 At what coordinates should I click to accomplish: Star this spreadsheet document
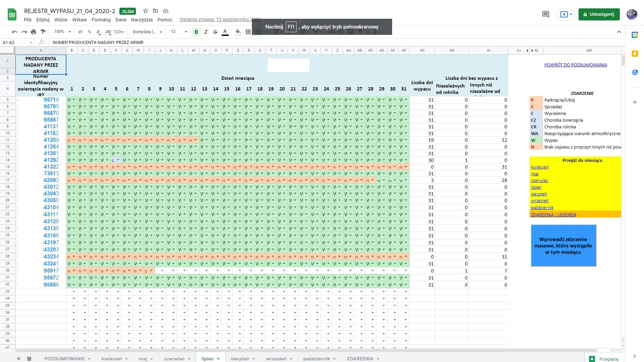click(146, 11)
